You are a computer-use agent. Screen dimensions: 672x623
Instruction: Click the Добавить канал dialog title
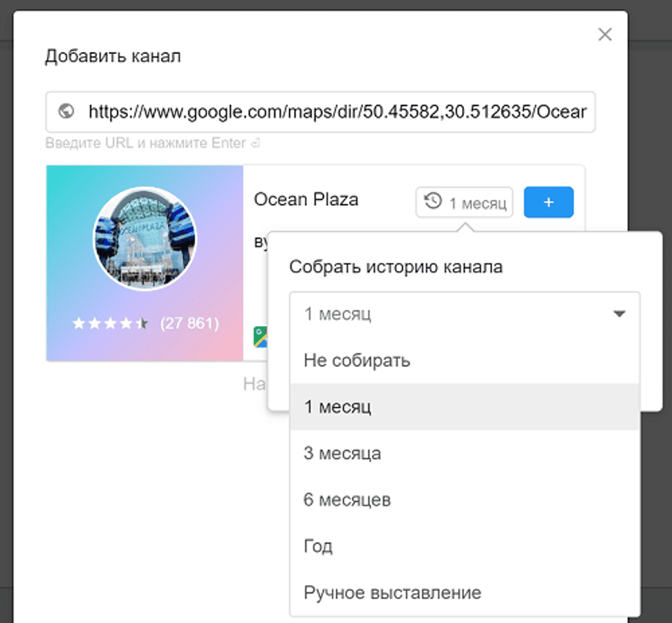[113, 56]
